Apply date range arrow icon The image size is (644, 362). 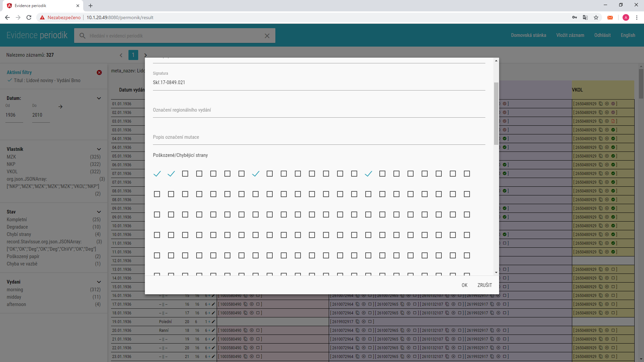tap(60, 107)
